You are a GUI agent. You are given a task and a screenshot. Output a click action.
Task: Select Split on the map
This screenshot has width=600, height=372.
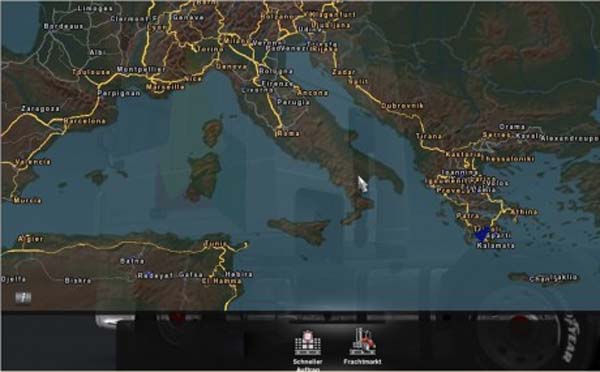(358, 82)
